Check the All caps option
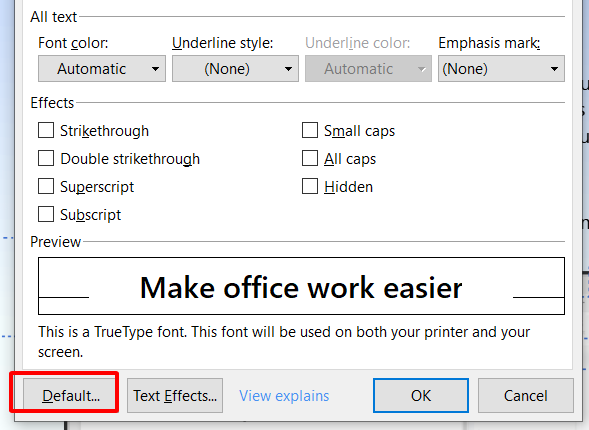Image resolution: width=589 pixels, height=430 pixels. pos(310,158)
